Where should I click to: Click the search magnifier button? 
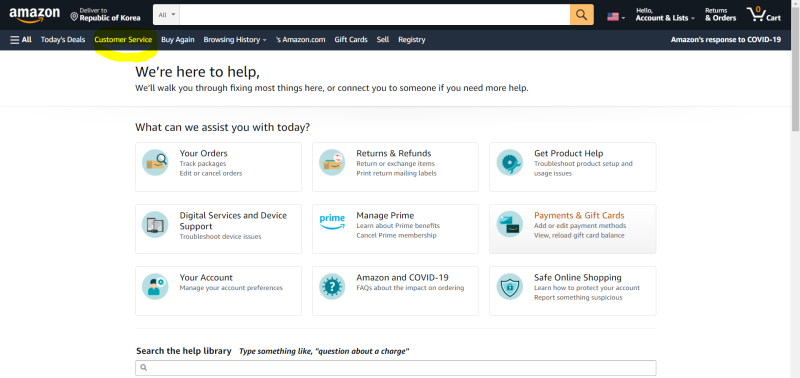[x=582, y=15]
